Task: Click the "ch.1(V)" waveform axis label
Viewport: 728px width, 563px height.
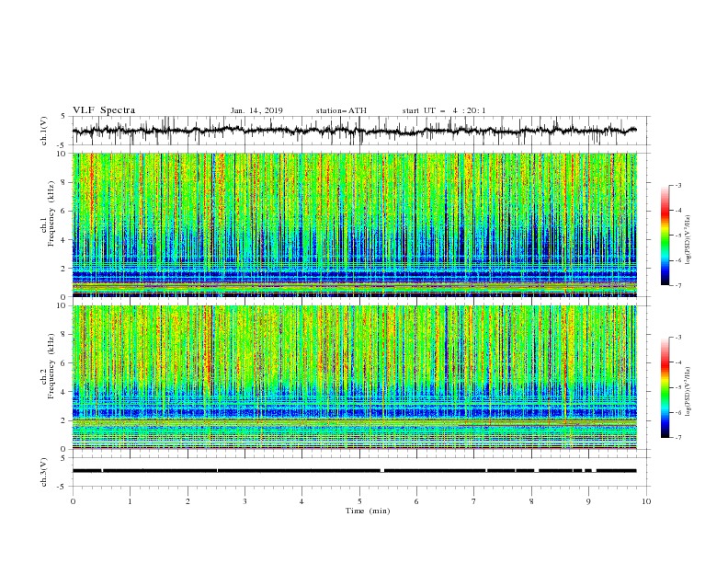Action: pyautogui.click(x=44, y=131)
